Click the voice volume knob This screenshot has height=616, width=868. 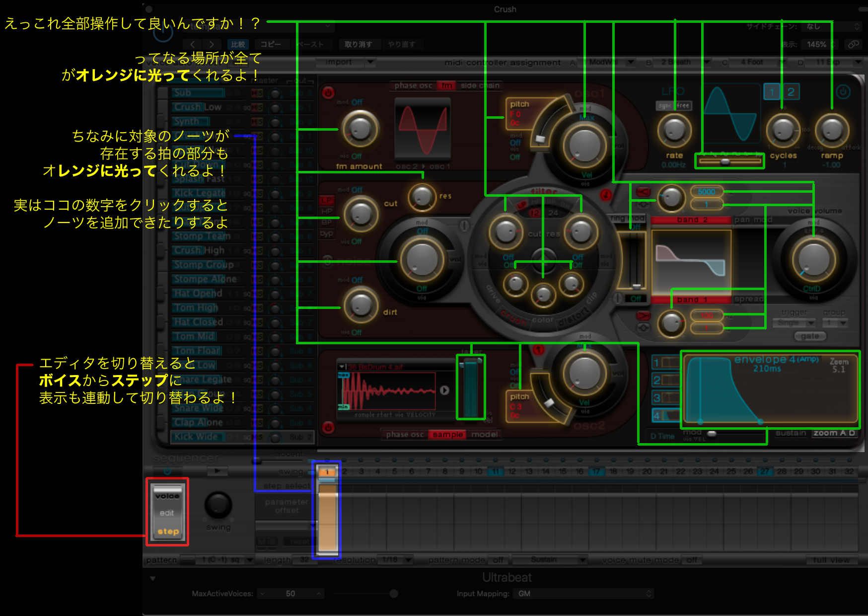pos(813,259)
